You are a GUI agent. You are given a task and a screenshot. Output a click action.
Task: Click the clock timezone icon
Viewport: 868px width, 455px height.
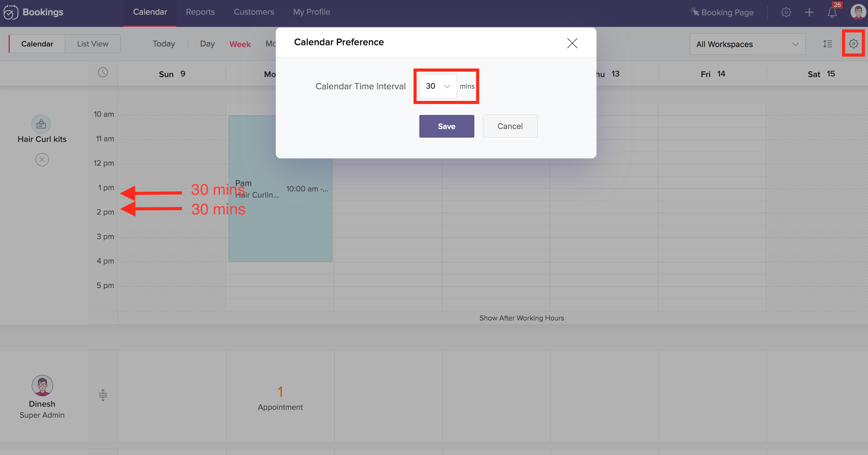pyautogui.click(x=103, y=72)
